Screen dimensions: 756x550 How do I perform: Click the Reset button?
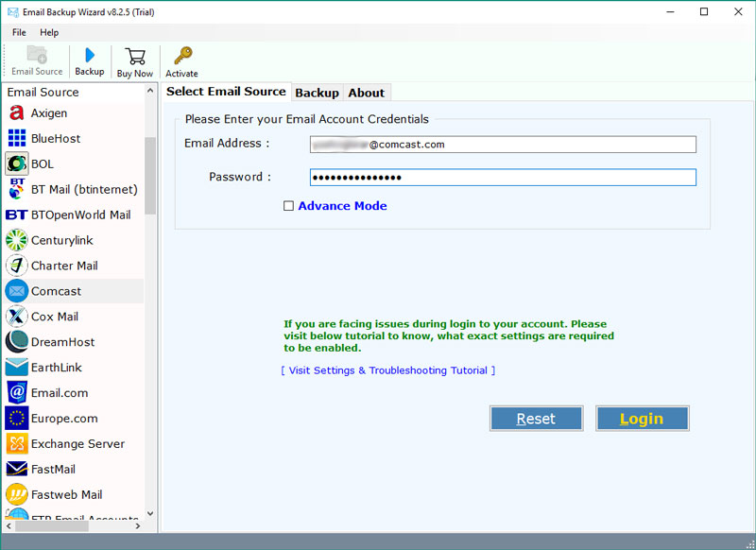[x=536, y=418]
